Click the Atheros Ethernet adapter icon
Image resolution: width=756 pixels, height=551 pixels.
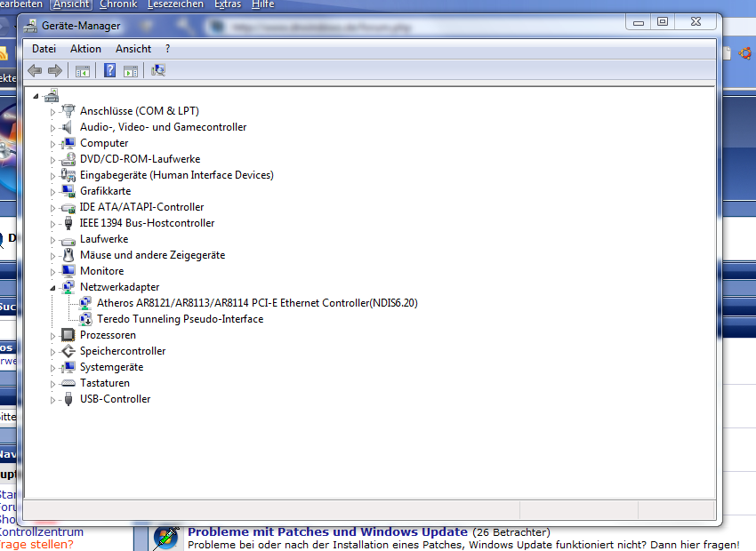pos(85,303)
